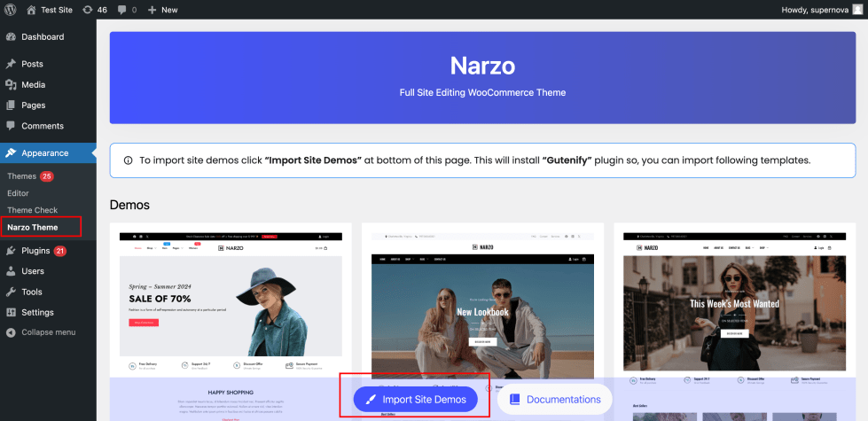The height and width of the screenshot is (421, 868).
Task: Open the Editor submenu item
Action: tap(18, 193)
